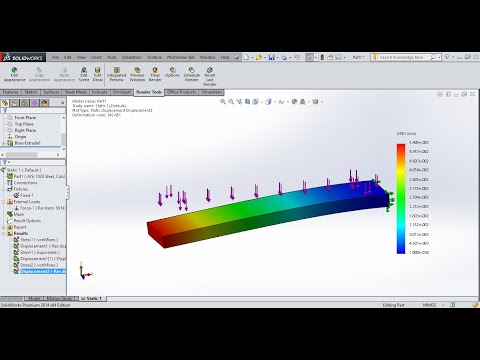Click the Section View icon

[x=247, y=102]
